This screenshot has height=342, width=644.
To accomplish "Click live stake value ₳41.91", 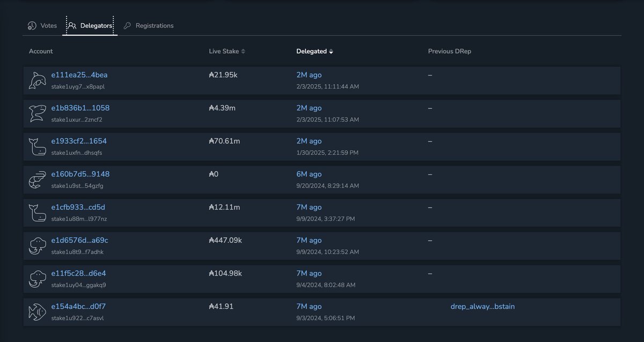I will 221,308.
